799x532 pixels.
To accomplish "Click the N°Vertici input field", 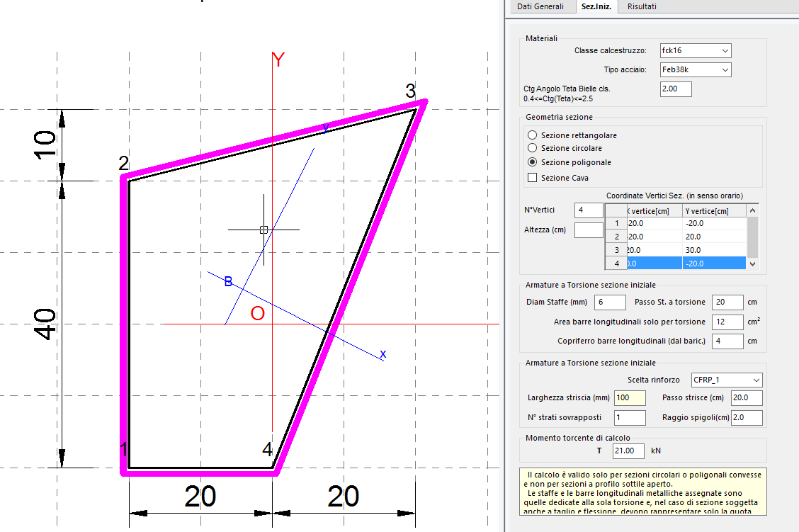I will 589,210.
